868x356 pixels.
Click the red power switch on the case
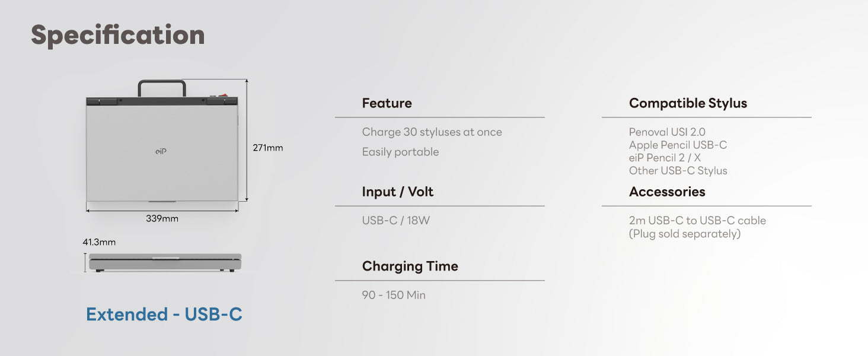(x=223, y=94)
